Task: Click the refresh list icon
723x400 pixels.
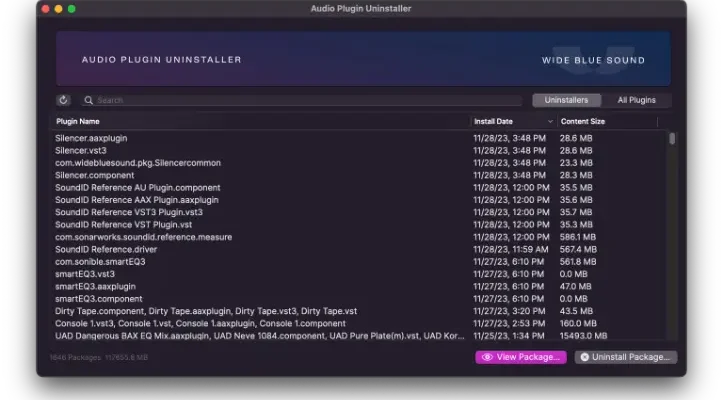Action: coord(64,100)
